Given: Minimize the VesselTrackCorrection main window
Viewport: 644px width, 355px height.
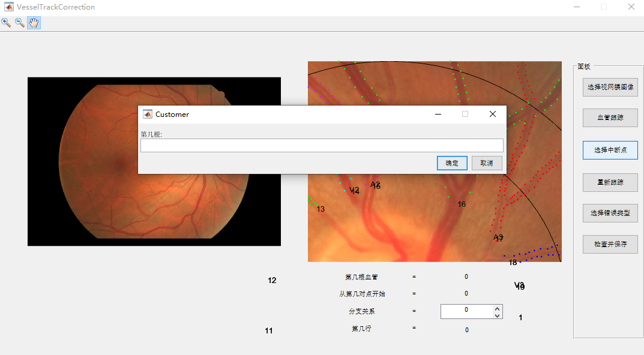Looking at the screenshot, I should tap(576, 7).
